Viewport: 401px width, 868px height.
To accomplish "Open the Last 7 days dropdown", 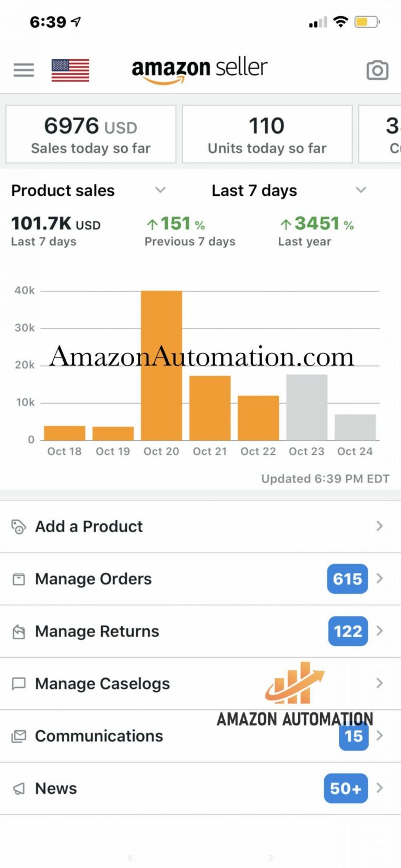I will tap(360, 190).
